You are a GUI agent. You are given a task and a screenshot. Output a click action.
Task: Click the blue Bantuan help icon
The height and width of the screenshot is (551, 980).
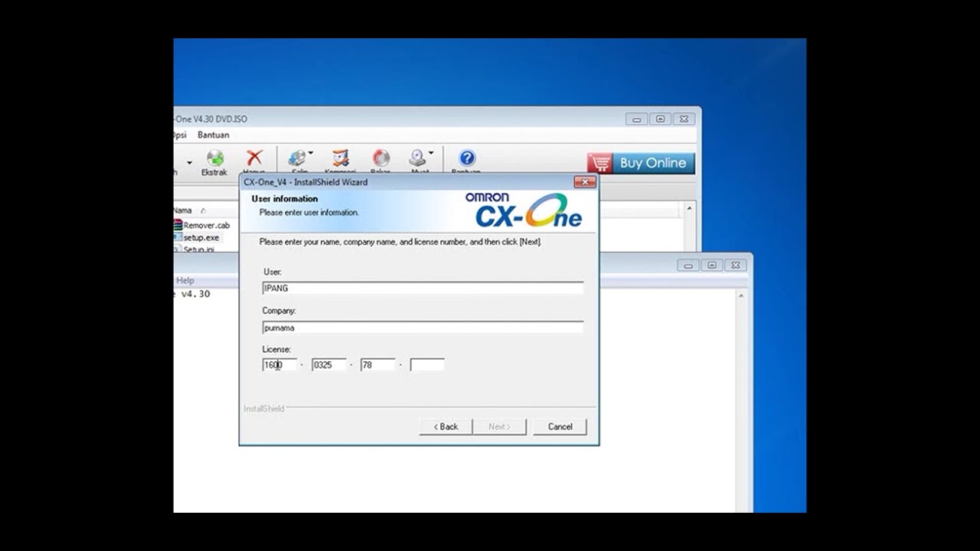pos(466,158)
